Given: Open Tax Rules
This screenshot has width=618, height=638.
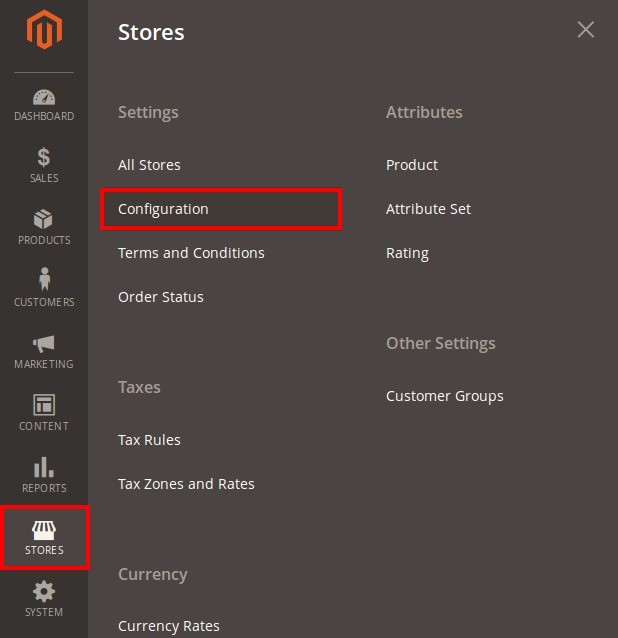Looking at the screenshot, I should (x=149, y=440).
